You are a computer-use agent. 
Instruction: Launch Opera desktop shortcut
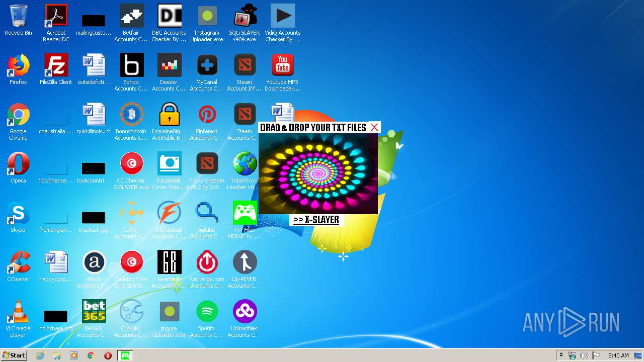[x=18, y=164]
